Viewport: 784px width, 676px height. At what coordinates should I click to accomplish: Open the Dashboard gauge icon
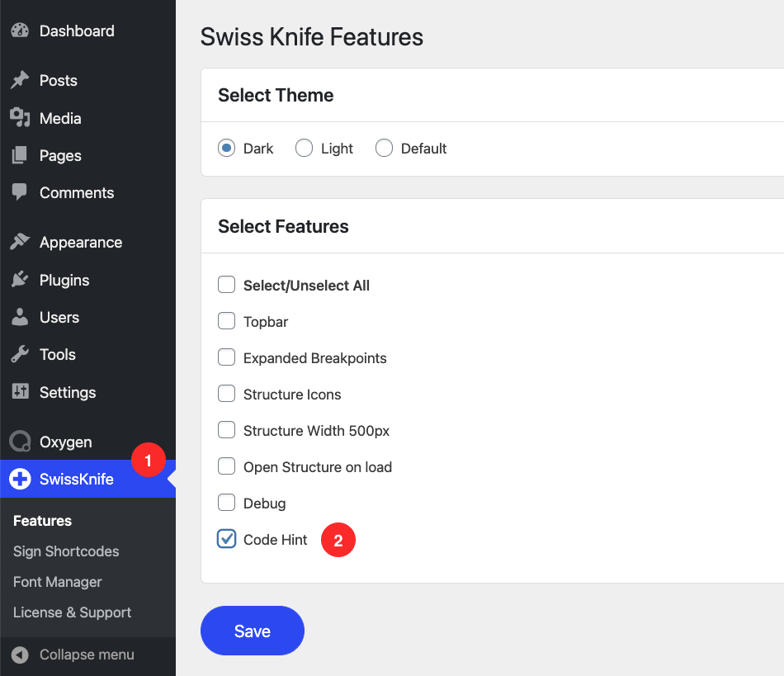tap(20, 31)
